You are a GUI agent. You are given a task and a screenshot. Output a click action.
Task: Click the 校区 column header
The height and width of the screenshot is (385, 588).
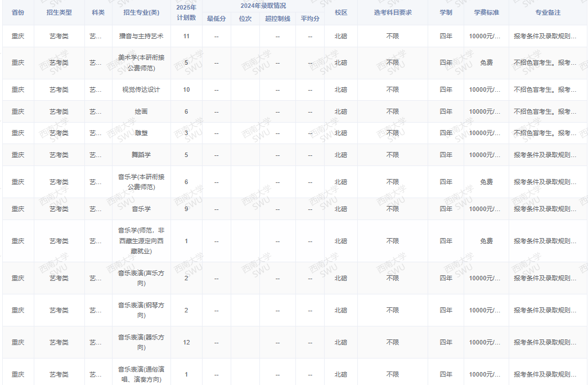click(341, 12)
